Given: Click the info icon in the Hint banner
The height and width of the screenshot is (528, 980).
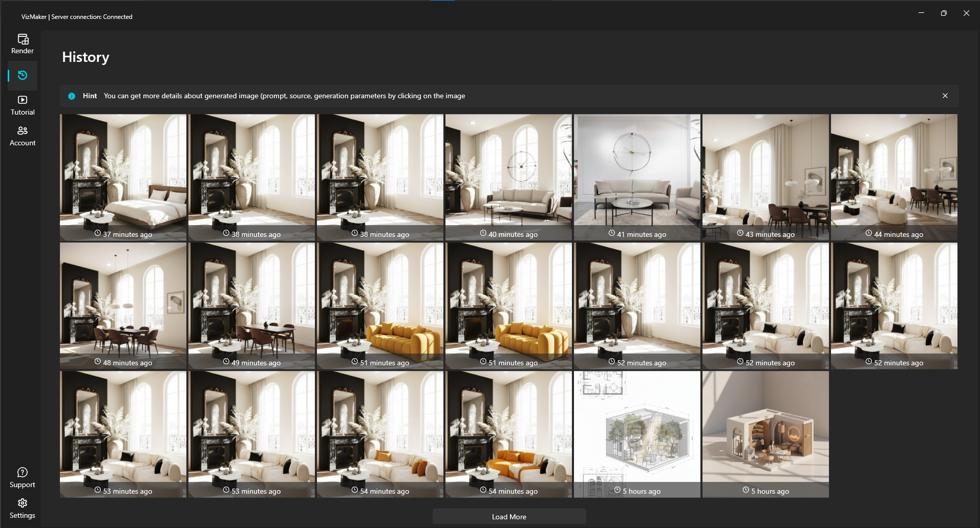Looking at the screenshot, I should coord(72,96).
